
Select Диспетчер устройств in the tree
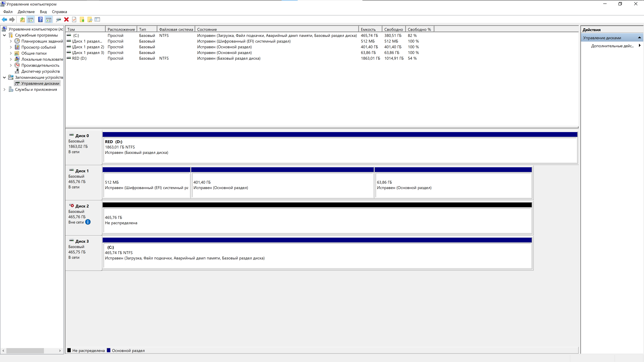(40, 71)
